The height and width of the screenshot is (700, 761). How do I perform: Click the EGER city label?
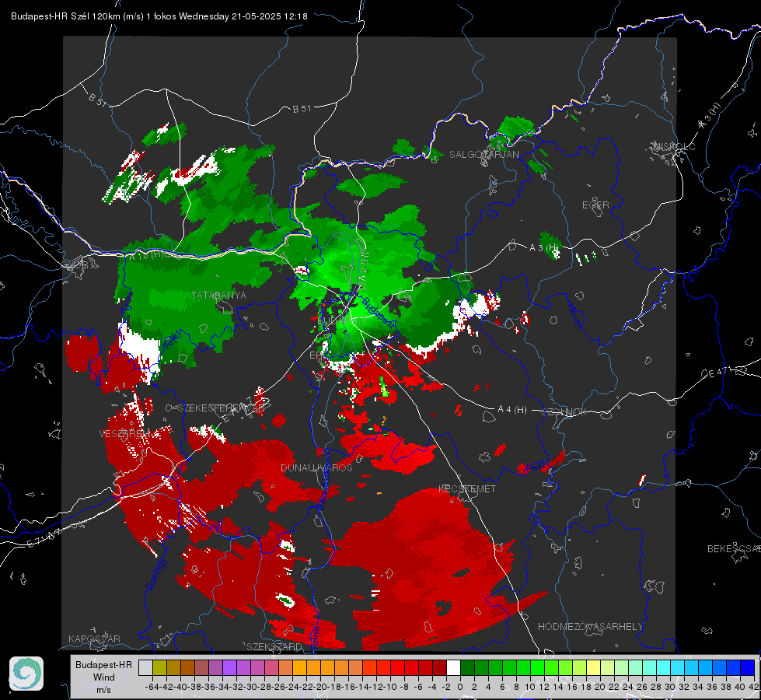[x=595, y=205]
